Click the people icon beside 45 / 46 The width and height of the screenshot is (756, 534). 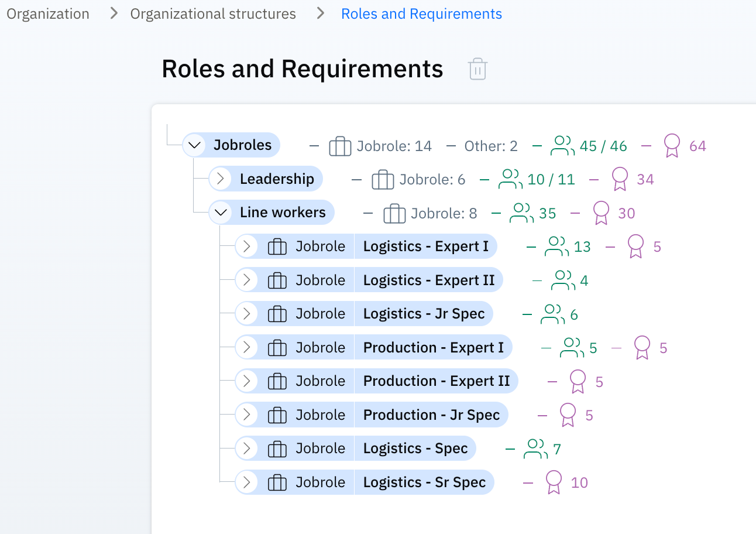(x=562, y=146)
